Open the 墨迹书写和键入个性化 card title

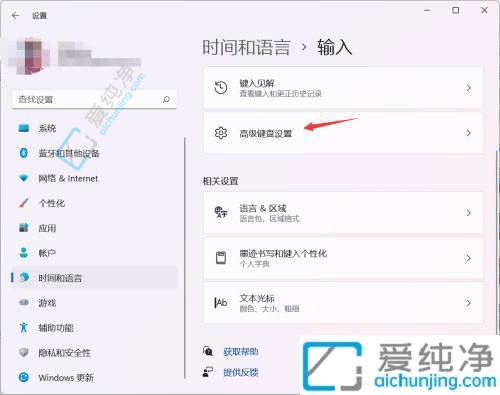click(283, 253)
